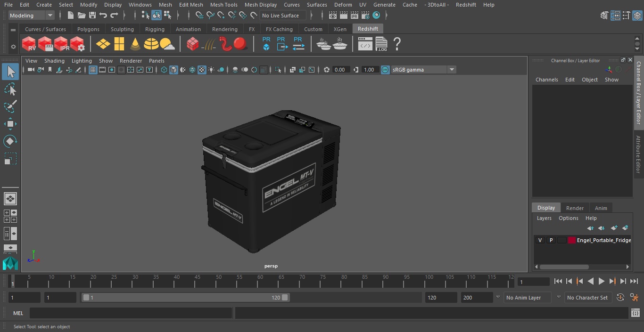Toggle viewport textured display checker icon
Screen dimensions: 644x332
[202, 70]
